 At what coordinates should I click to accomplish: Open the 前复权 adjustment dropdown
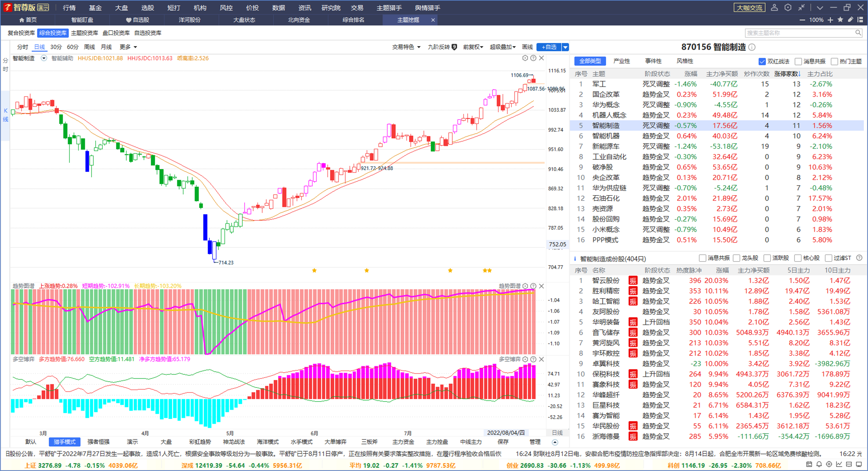point(473,47)
